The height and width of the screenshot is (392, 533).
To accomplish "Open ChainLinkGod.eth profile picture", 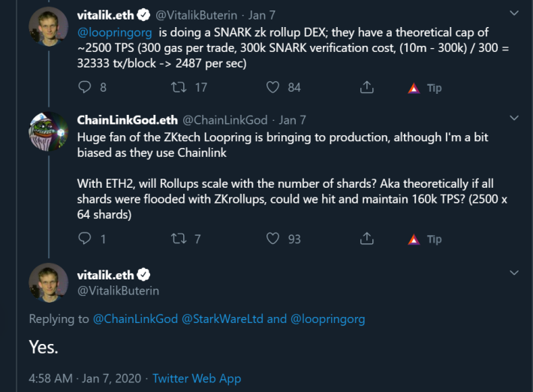I will click(x=48, y=131).
